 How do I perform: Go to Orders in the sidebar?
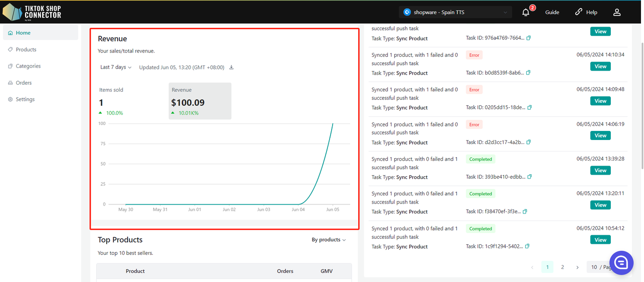[x=24, y=83]
